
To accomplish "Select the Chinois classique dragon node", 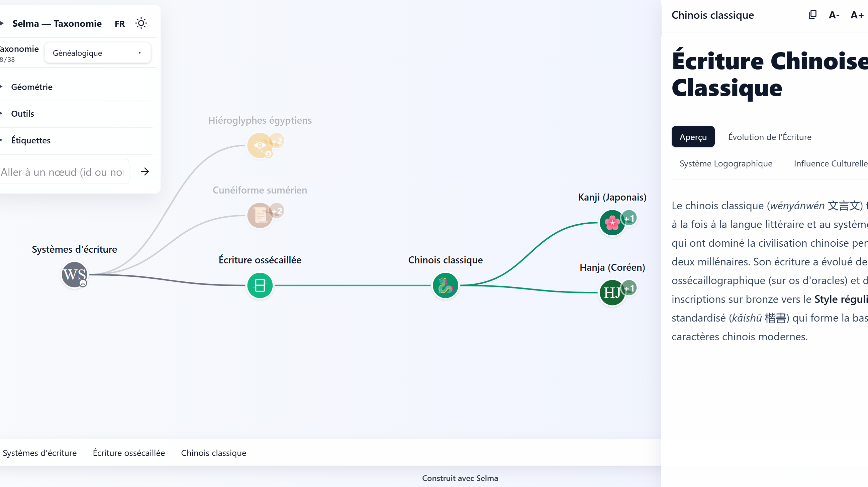I will tap(445, 285).
